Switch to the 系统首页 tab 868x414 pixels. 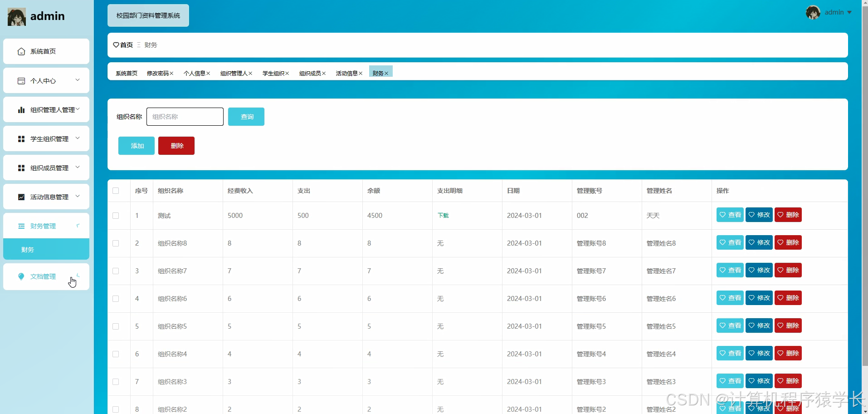point(127,73)
